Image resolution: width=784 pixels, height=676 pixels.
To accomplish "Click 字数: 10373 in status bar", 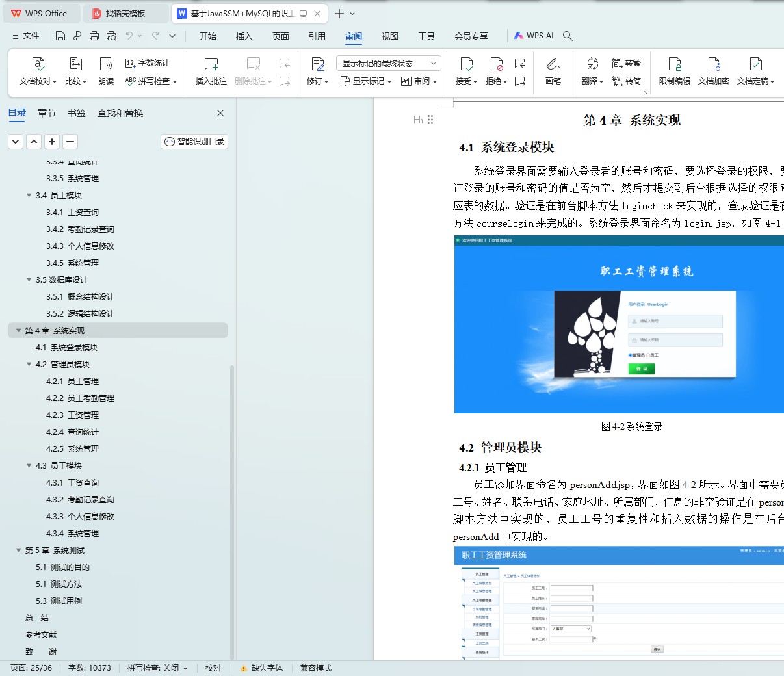I will pyautogui.click(x=90, y=668).
